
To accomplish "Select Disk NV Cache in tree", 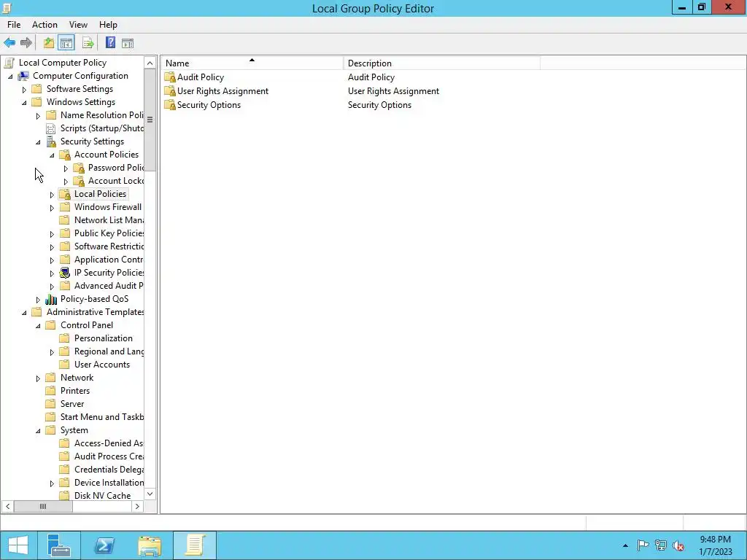I will [x=102, y=496].
